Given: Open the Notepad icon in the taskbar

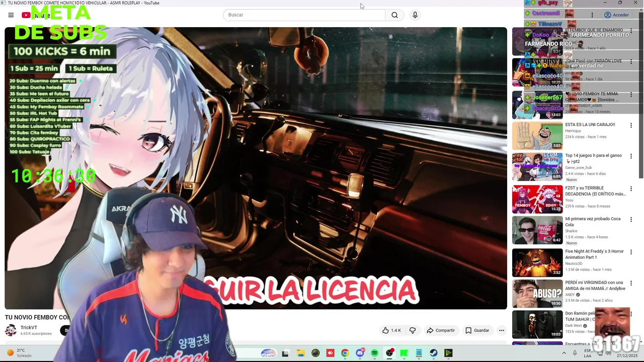Looking at the screenshot, I should (x=419, y=353).
